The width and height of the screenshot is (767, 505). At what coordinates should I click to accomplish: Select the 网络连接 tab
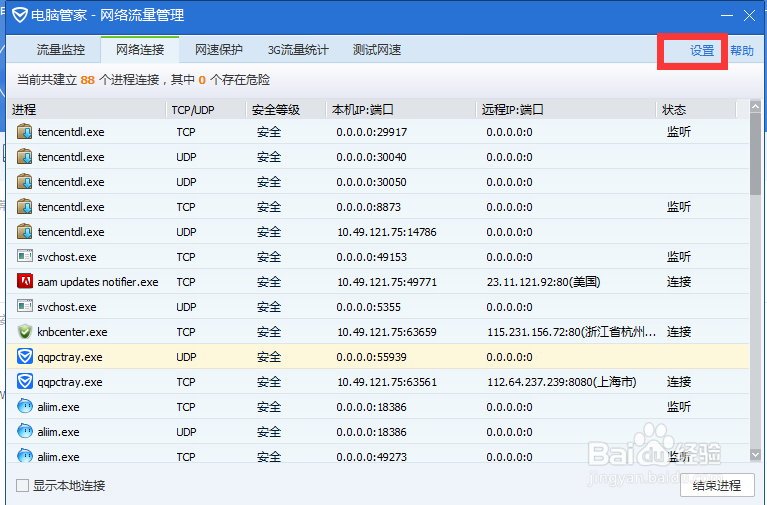[140, 50]
